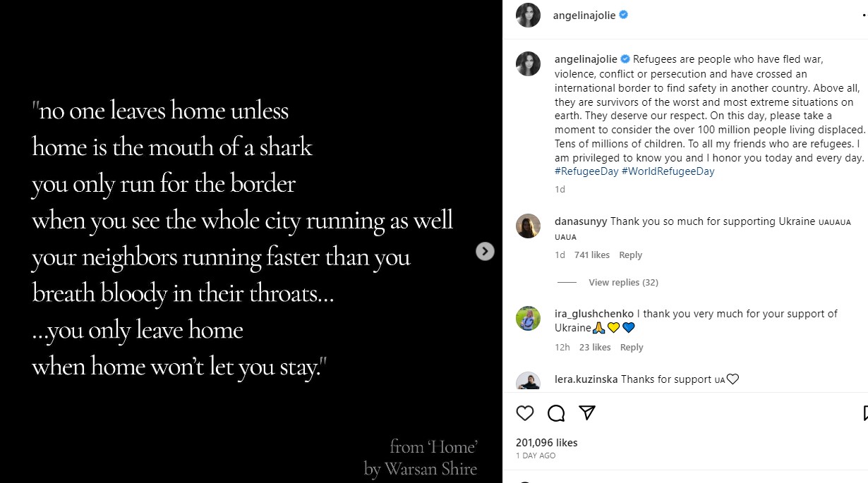Open angelinajolie header profile picture
Image resolution: width=868 pixels, height=483 pixels.
pyautogui.click(x=529, y=16)
